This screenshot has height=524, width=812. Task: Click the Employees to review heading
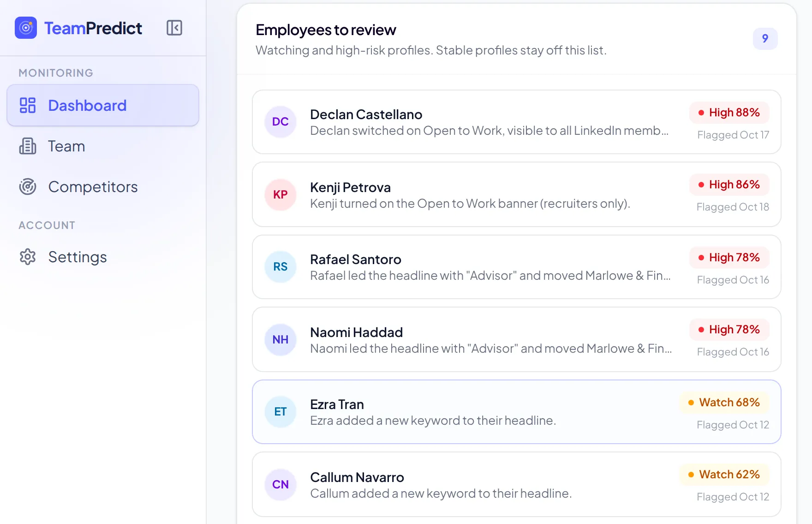(x=326, y=30)
